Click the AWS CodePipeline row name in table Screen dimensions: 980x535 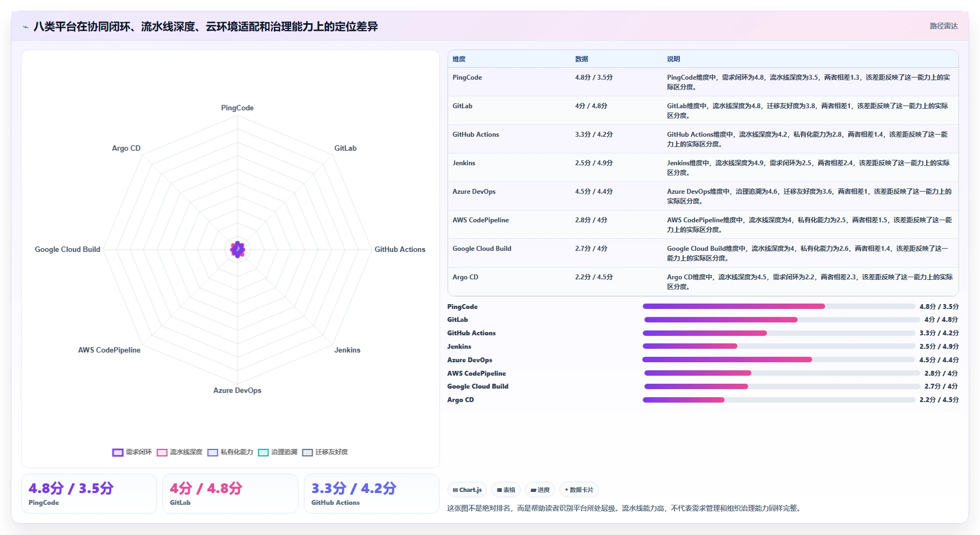click(x=480, y=220)
